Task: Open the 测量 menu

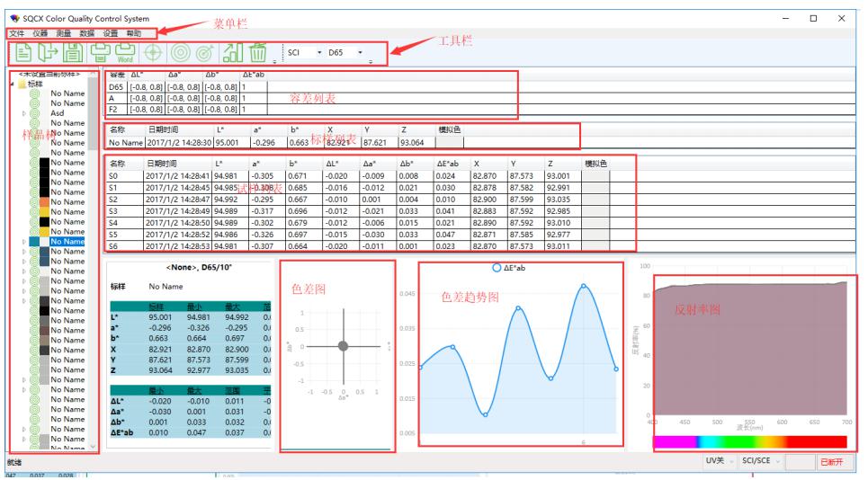Action: click(63, 32)
